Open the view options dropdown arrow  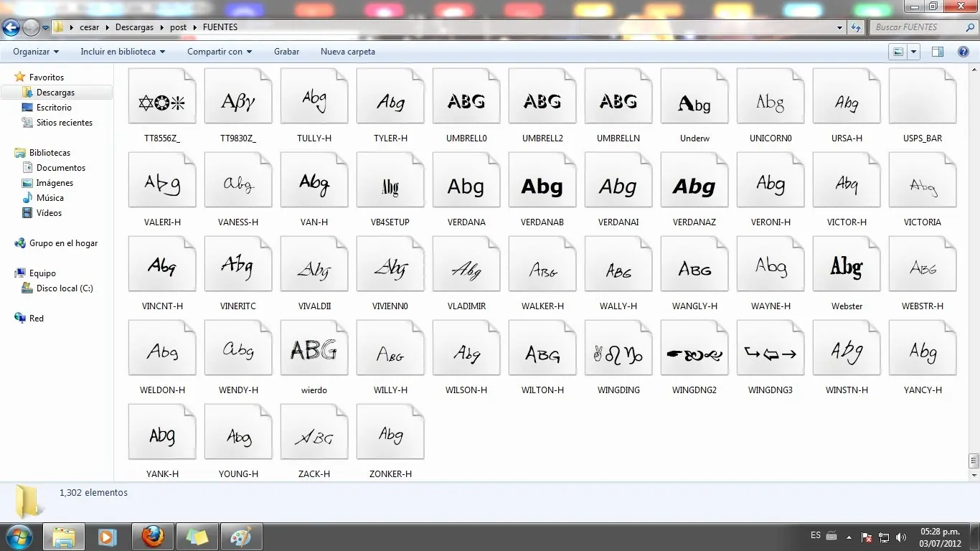click(913, 52)
